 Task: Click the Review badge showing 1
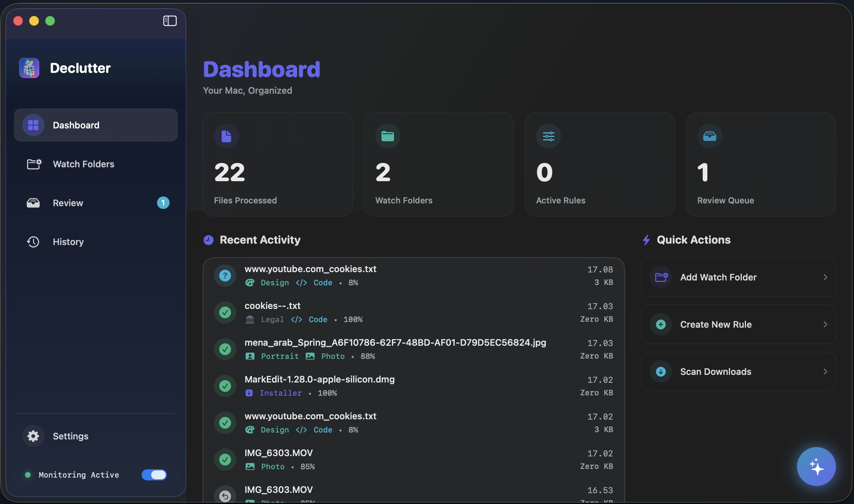tap(163, 203)
